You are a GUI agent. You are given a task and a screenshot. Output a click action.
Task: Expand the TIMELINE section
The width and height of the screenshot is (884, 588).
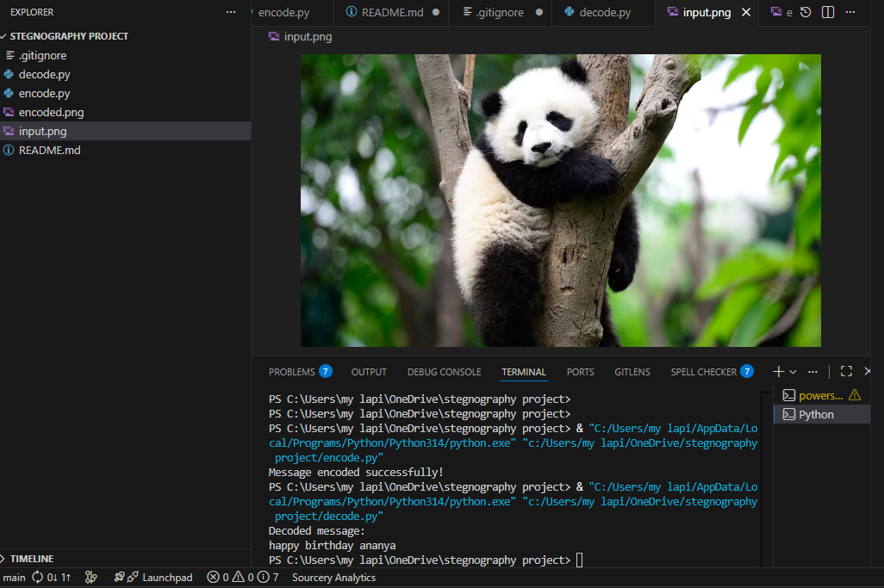(x=31, y=559)
